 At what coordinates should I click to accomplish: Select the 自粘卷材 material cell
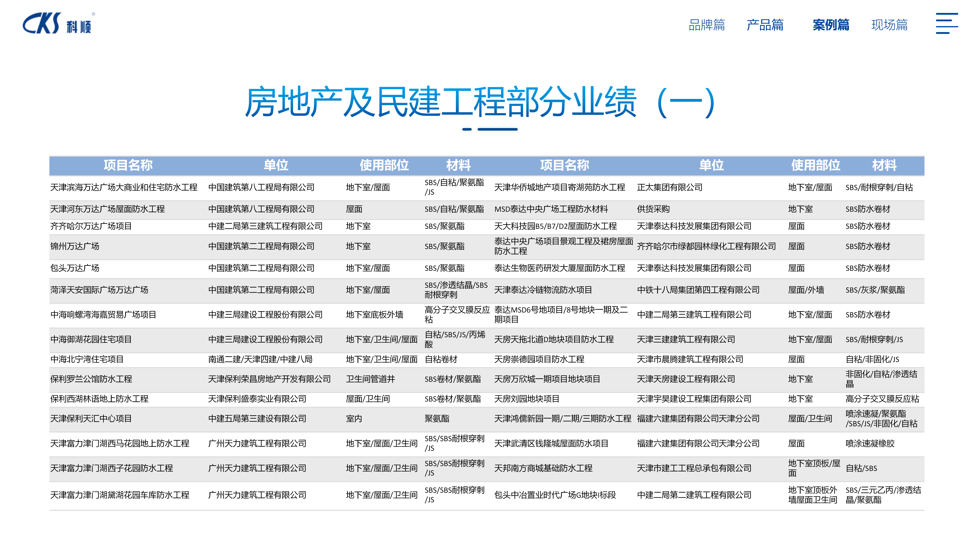tap(441, 359)
